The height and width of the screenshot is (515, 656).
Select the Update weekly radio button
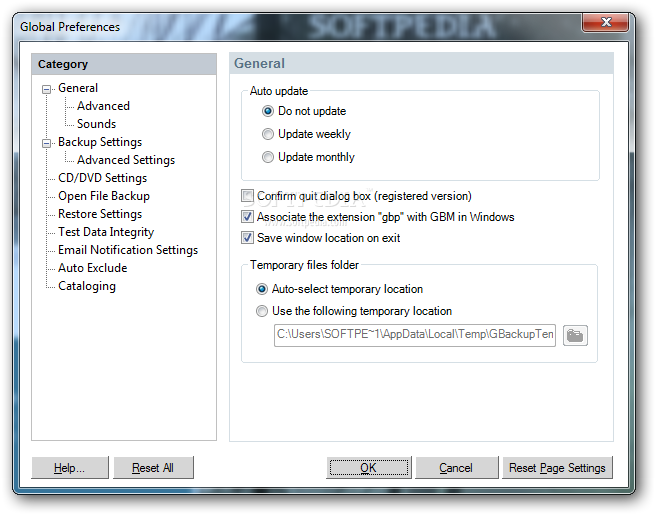click(x=268, y=134)
